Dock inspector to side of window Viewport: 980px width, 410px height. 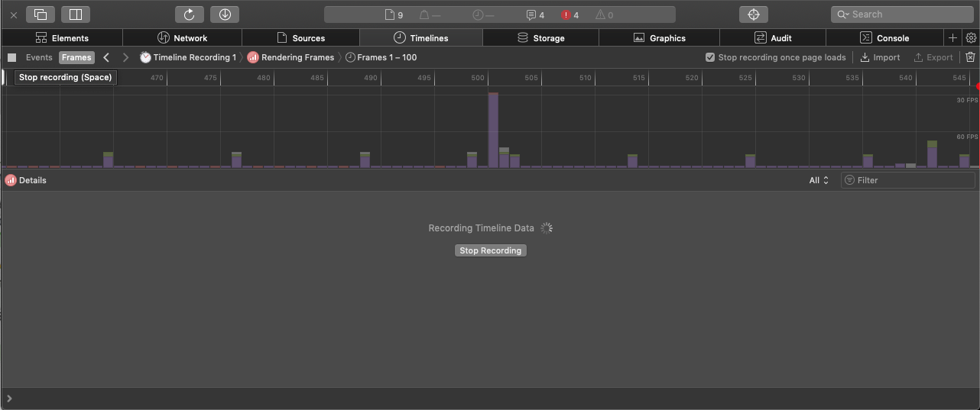pos(75,15)
